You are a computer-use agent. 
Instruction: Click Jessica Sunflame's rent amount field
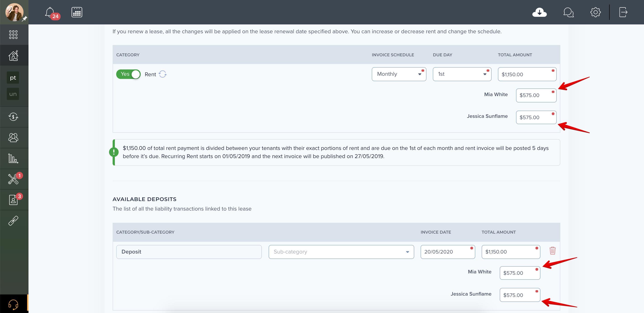(x=536, y=117)
